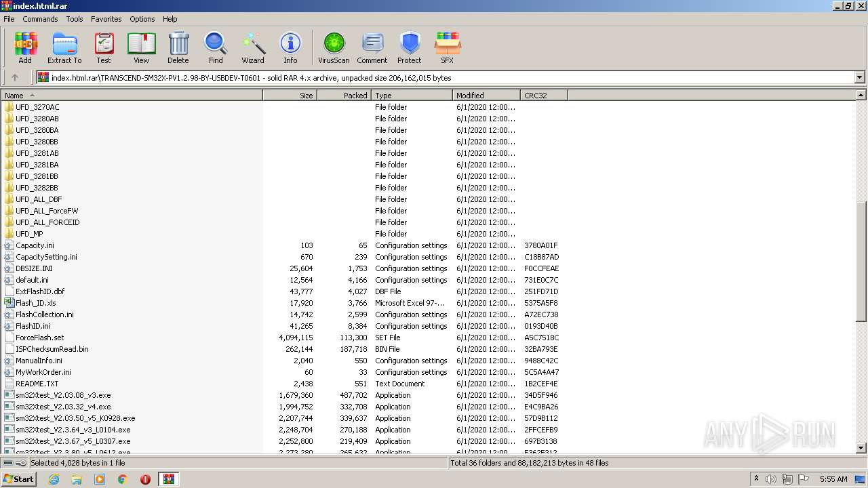This screenshot has width=868, height=488.
Task: Click the Add toolbar icon
Action: coord(25,48)
